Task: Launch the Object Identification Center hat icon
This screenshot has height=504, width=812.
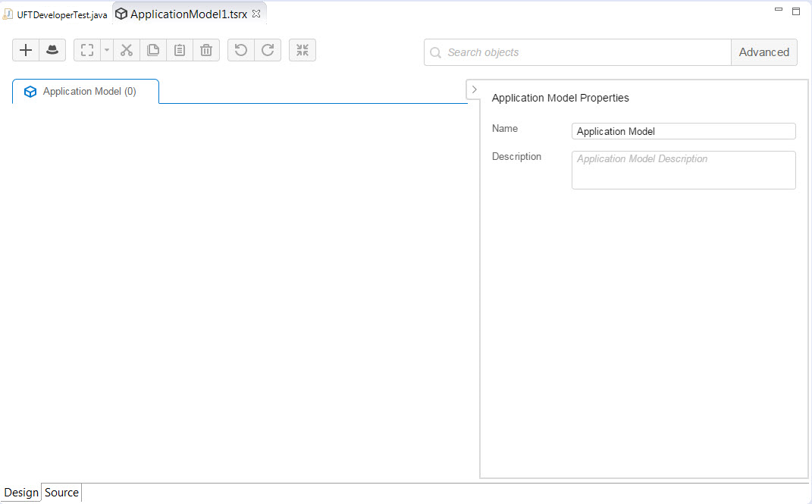Action: tap(52, 50)
